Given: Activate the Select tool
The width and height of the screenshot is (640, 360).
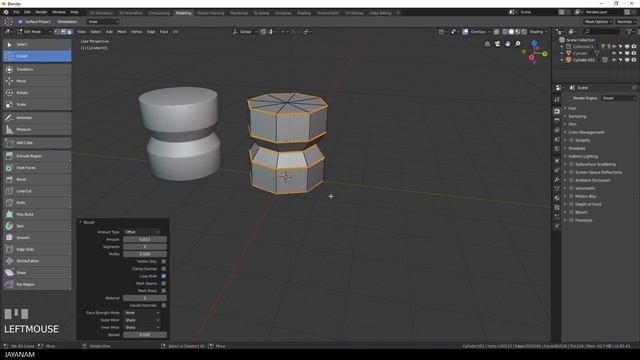Looking at the screenshot, I should (37, 44).
